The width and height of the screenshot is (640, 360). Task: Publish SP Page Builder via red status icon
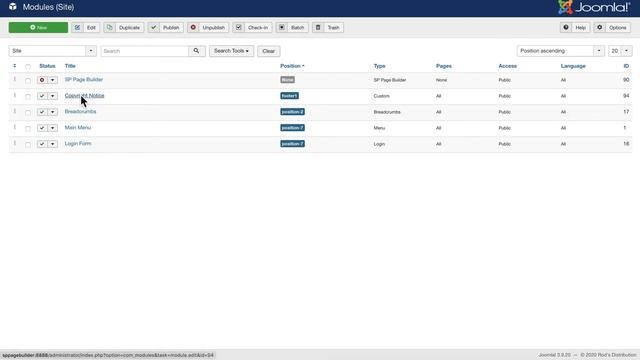pos(42,80)
